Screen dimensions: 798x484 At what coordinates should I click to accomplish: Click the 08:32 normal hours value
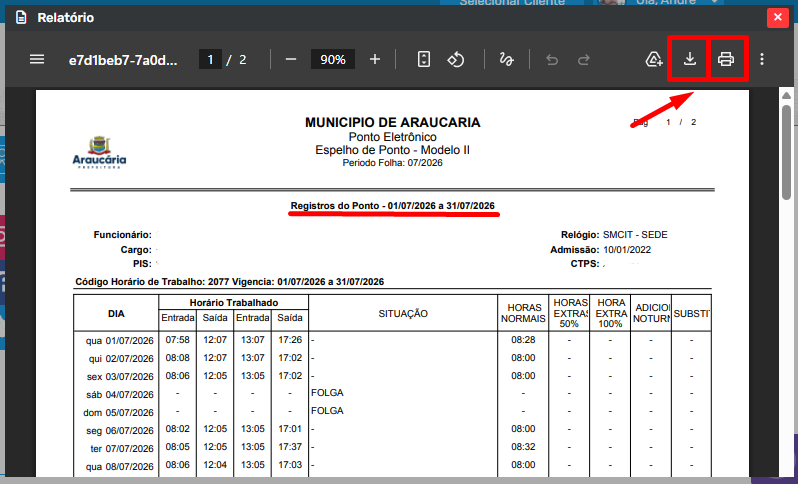[523, 447]
